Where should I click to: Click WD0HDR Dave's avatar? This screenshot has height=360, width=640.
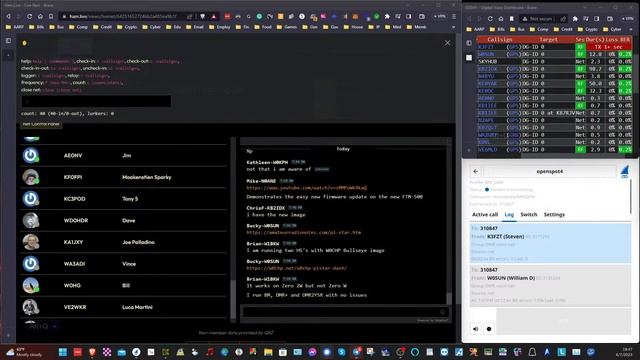coord(31,220)
